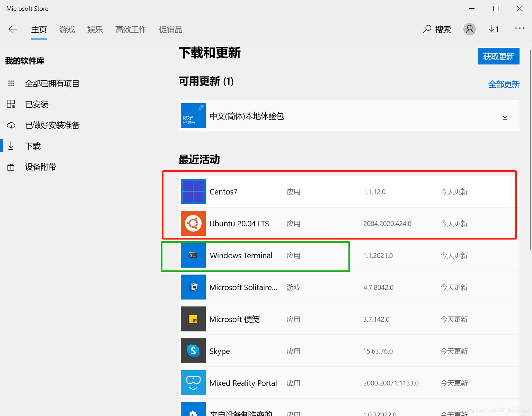Click the Windows Terminal name
The image size is (532, 416).
click(x=241, y=255)
